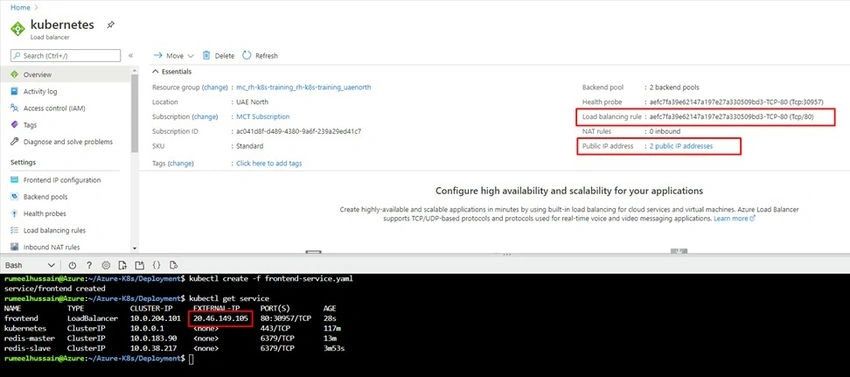Open Cloud Shell help question mark icon

(x=89, y=265)
